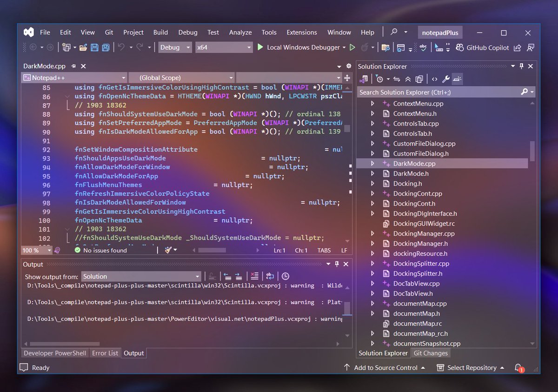The image size is (558, 392).
Task: Click Add to Source Control
Action: [x=384, y=368]
